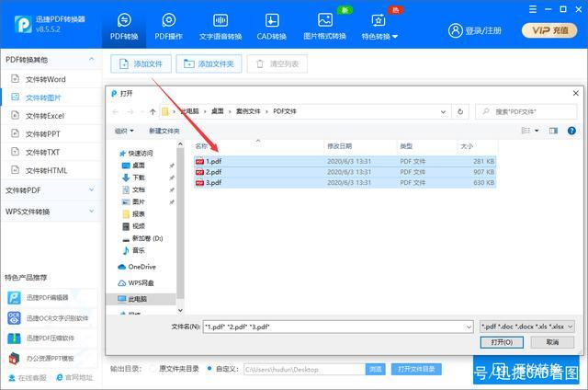The width and height of the screenshot is (588, 390).
Task: Open 文字语音转换 tab
Action: [x=220, y=27]
